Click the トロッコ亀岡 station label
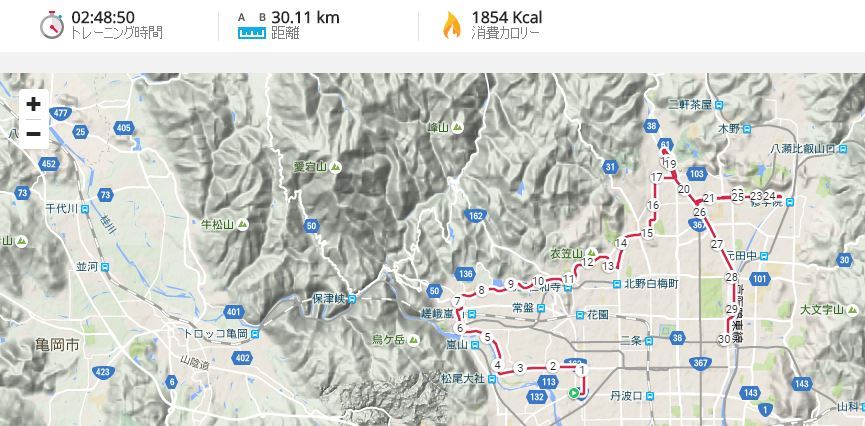Screen dimensions: 865x426 pyautogui.click(x=216, y=334)
